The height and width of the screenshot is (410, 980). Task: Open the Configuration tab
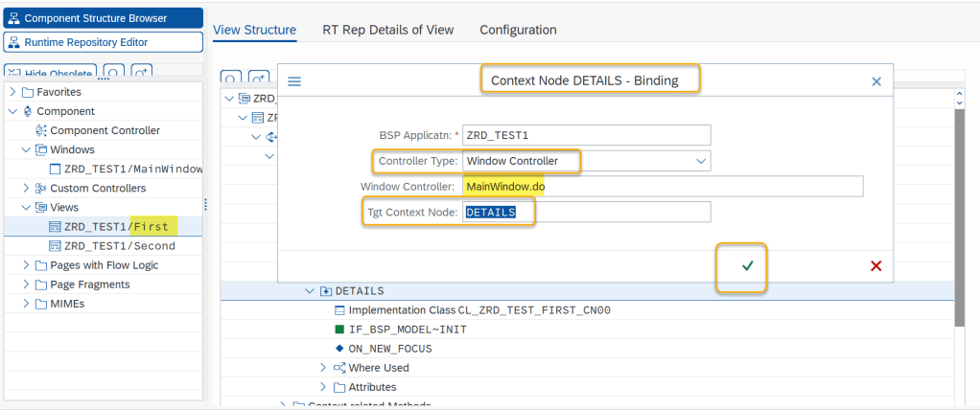pos(518,30)
